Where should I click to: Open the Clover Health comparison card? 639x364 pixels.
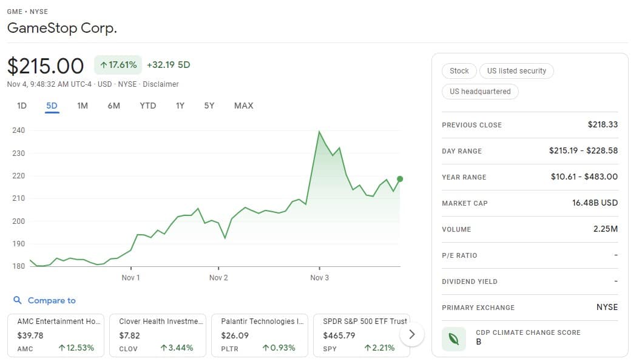coord(158,335)
